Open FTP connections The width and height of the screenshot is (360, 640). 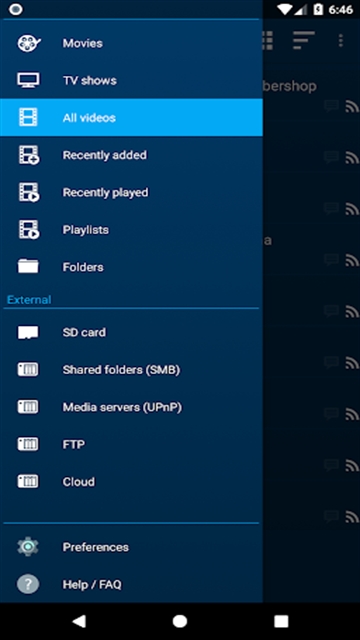131,444
